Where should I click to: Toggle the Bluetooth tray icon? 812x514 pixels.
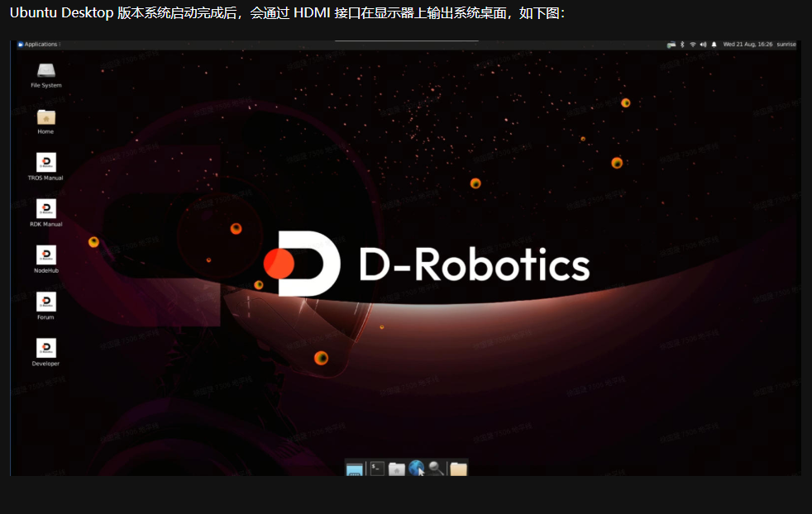click(x=682, y=45)
